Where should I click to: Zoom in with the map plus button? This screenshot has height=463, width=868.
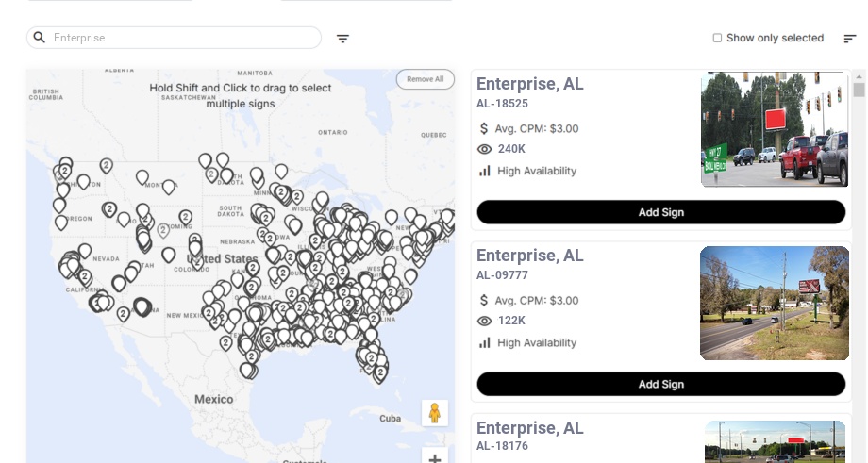coord(435,457)
